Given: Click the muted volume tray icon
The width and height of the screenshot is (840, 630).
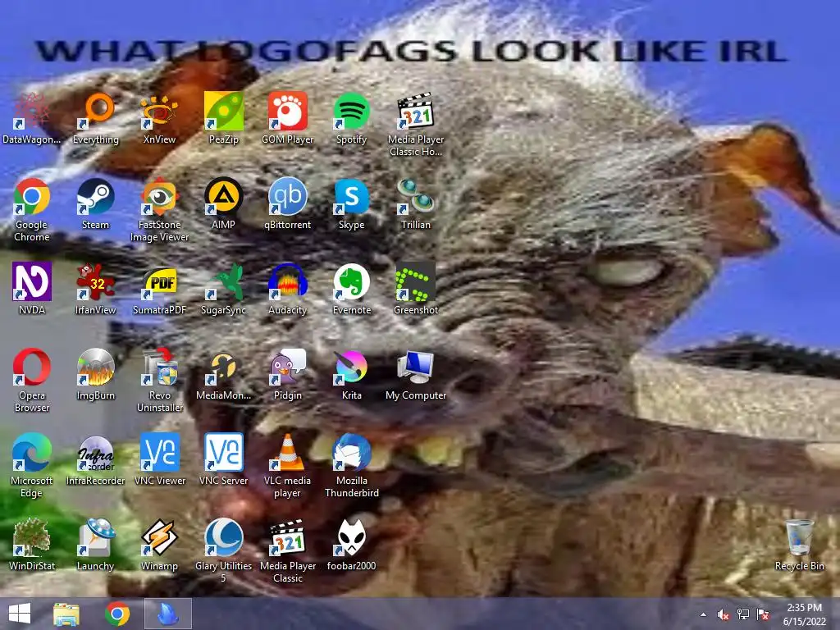Looking at the screenshot, I should click(724, 614).
